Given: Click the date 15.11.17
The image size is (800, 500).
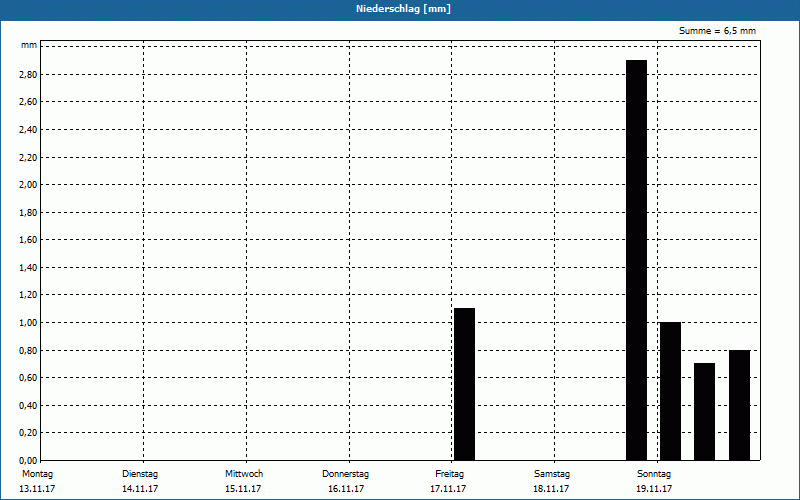Looking at the screenshot, I should click(243, 489).
